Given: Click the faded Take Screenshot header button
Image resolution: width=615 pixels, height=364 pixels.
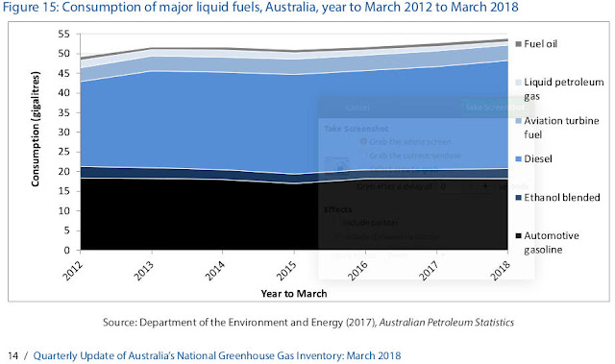Looking at the screenshot, I should [495, 108].
